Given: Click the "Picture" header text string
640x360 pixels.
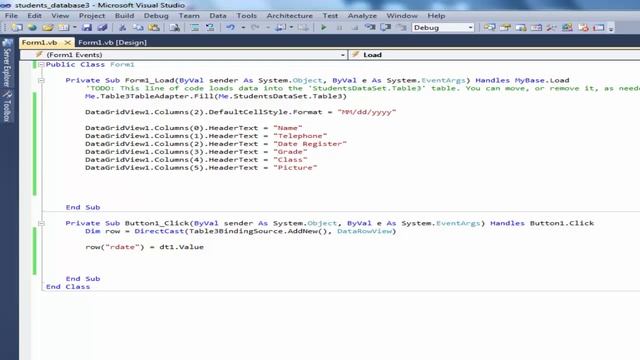Looking at the screenshot, I should point(295,167).
